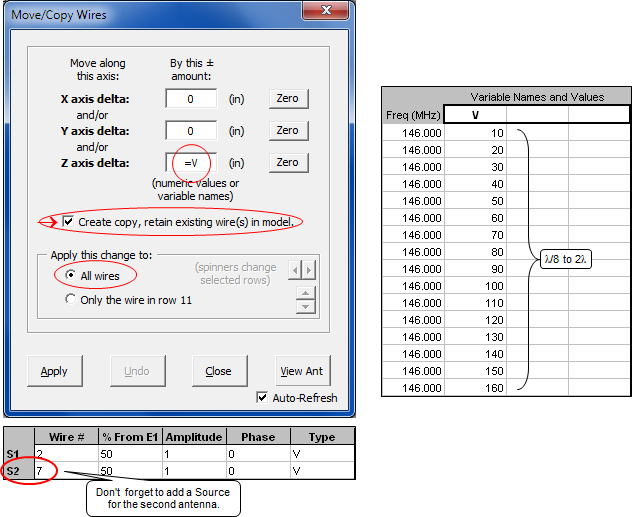Click the up arrow spinner for row selection

[x=306, y=293]
